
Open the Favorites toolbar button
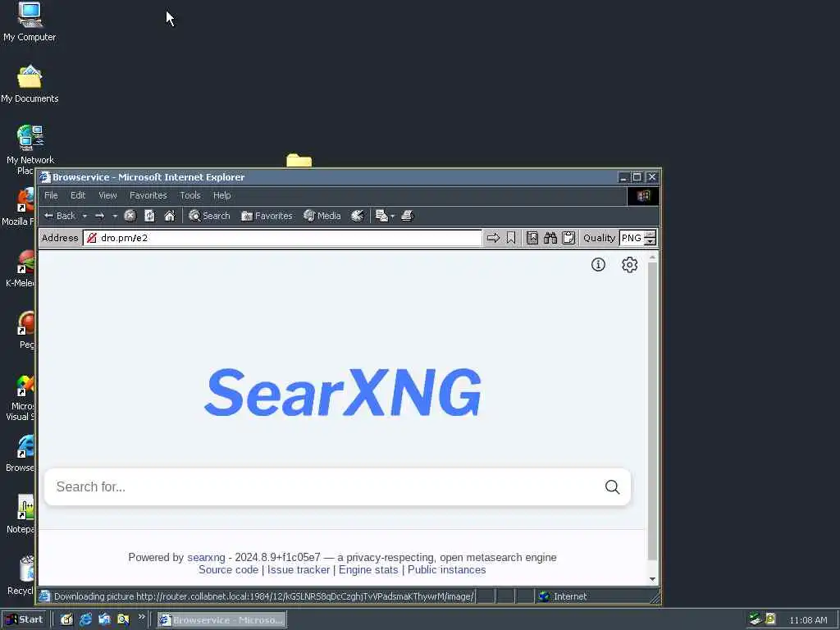[x=267, y=216]
